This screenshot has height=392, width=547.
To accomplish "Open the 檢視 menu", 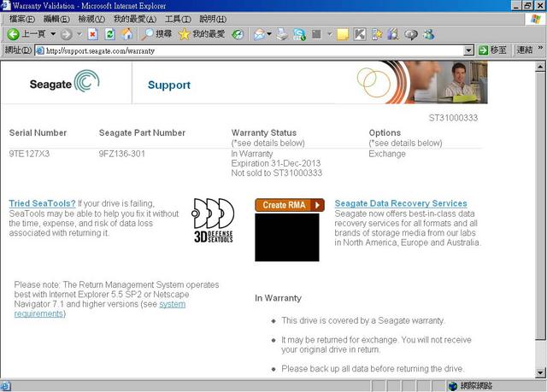I will click(x=91, y=19).
